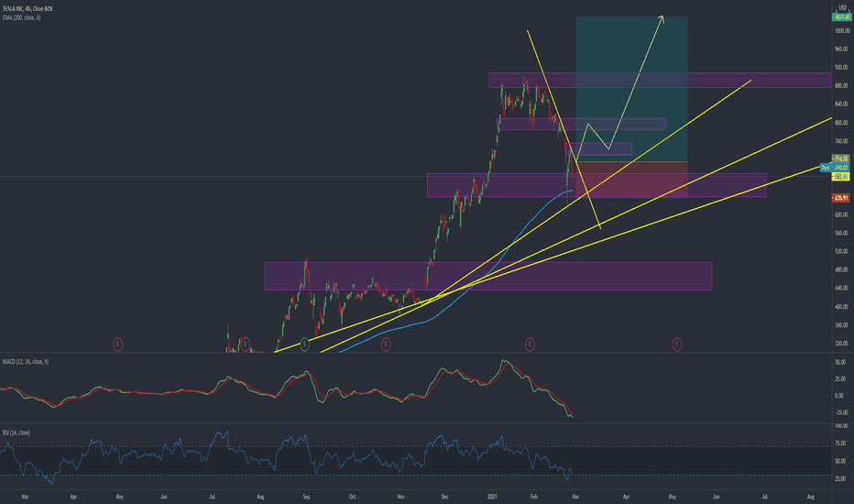Click the 520.00 price axis label

842,251
